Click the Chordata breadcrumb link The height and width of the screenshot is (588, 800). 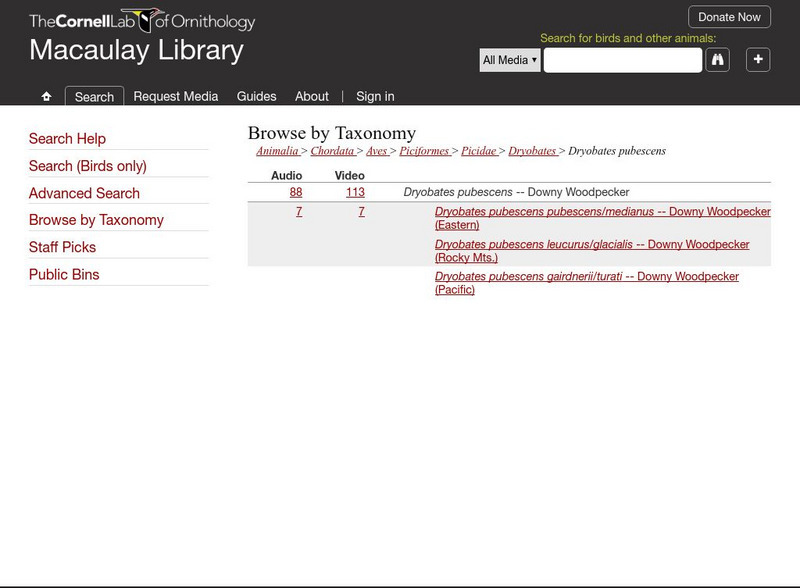click(x=333, y=151)
